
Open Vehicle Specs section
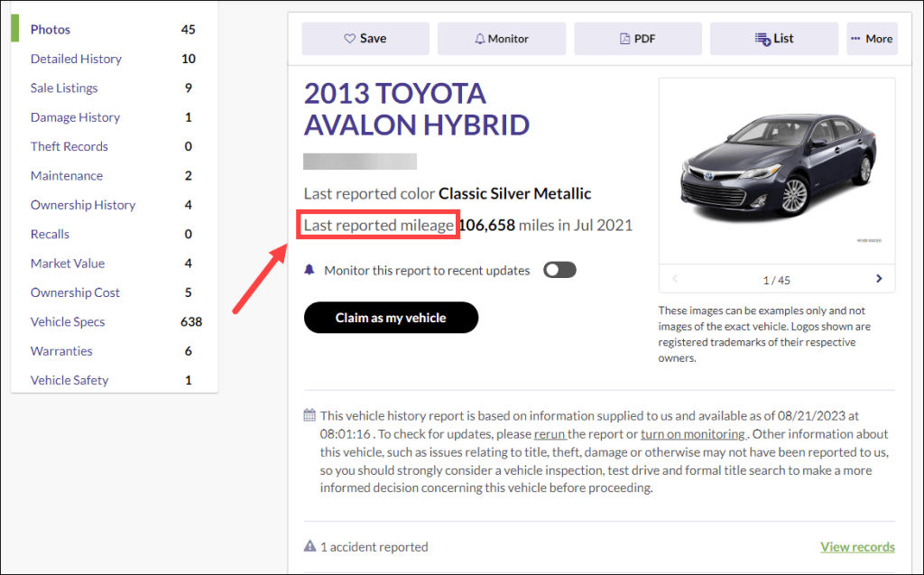[68, 322]
